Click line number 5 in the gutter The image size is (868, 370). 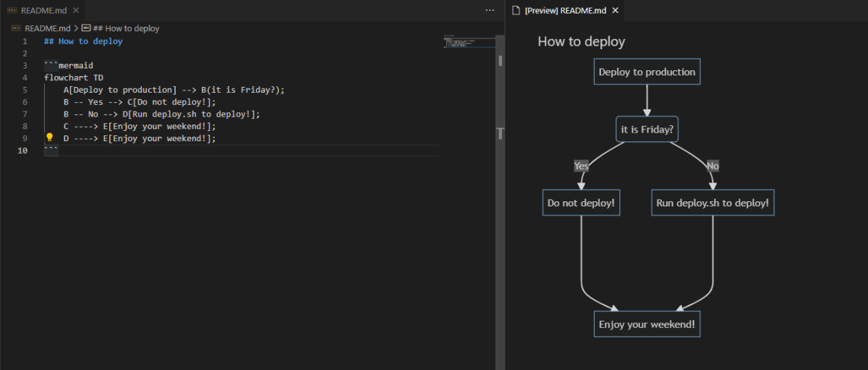pyautogui.click(x=25, y=90)
